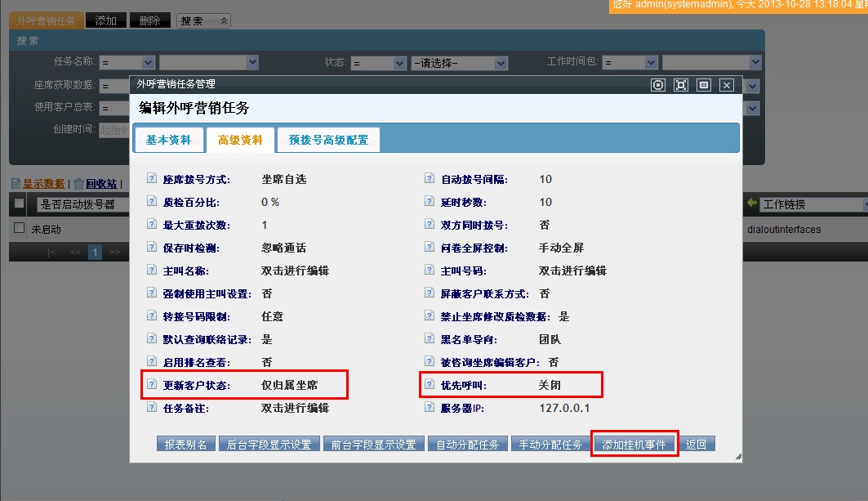This screenshot has height=501, width=868.
Task: Click help icon next to 优先呼叫
Action: [429, 384]
